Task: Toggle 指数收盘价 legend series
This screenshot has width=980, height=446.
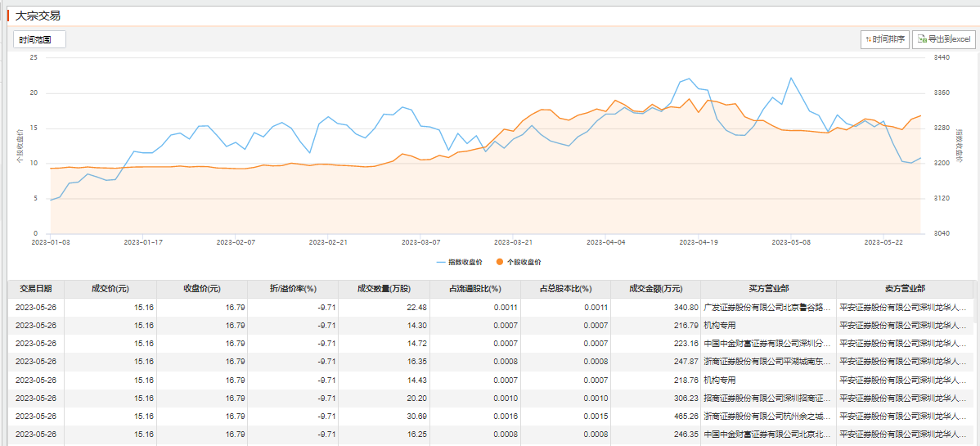Action: (x=460, y=262)
